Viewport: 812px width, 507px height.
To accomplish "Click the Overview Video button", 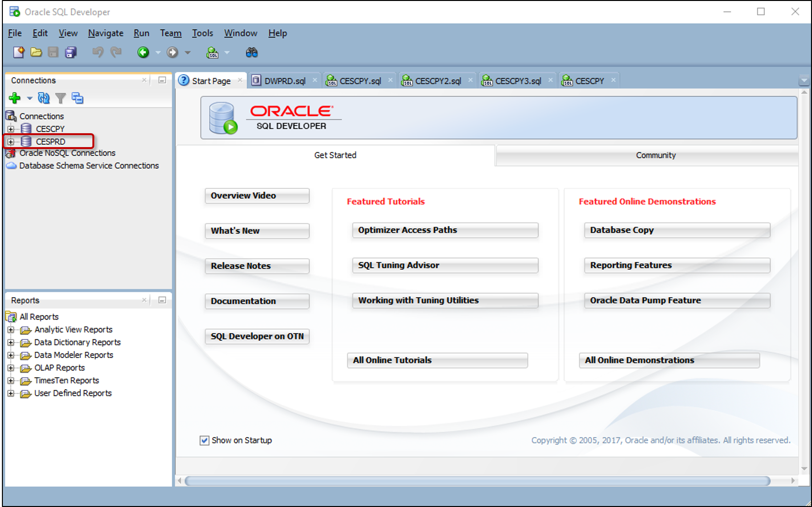I will click(257, 196).
